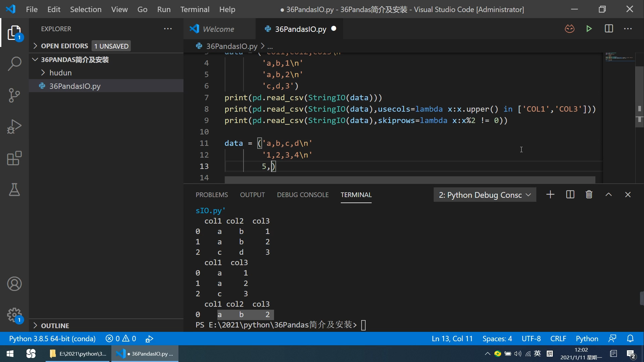Run Python file with play button

point(589,29)
